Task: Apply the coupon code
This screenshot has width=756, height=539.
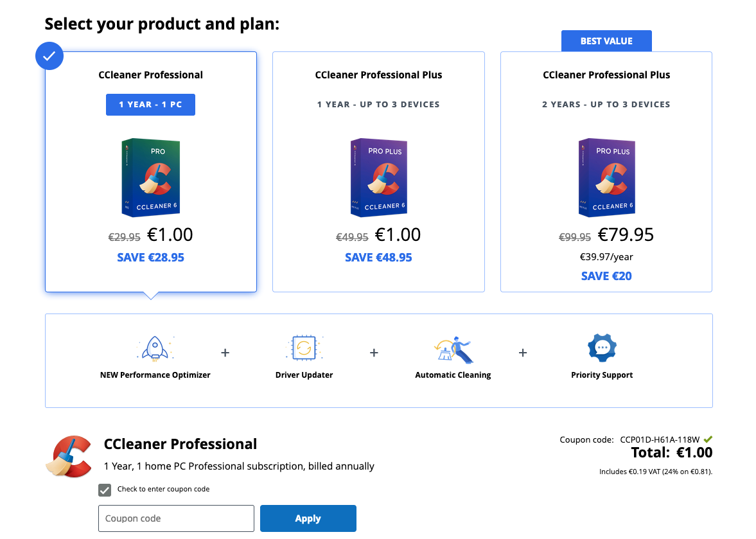Action: click(x=308, y=518)
